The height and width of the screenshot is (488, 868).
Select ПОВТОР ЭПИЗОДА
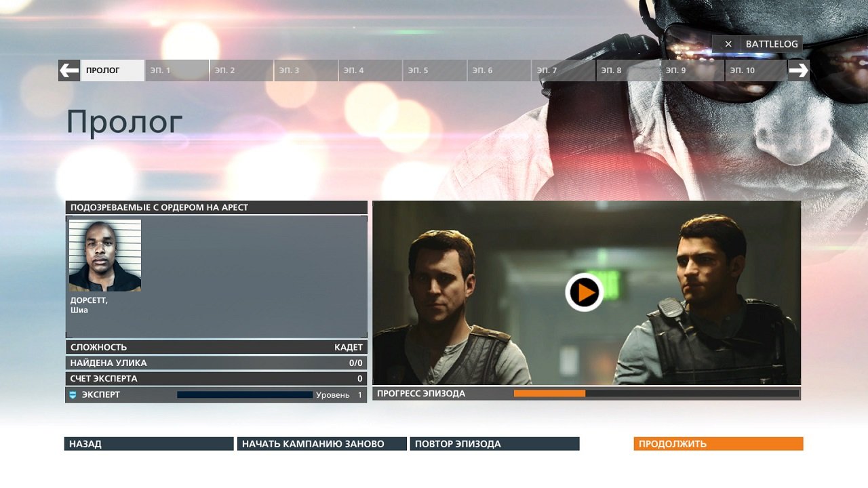(x=496, y=444)
